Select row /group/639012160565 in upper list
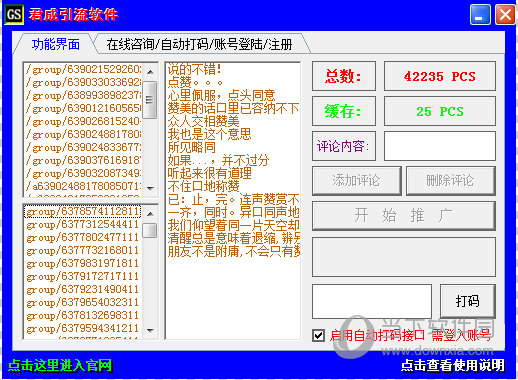518x380 pixels. tap(84, 109)
